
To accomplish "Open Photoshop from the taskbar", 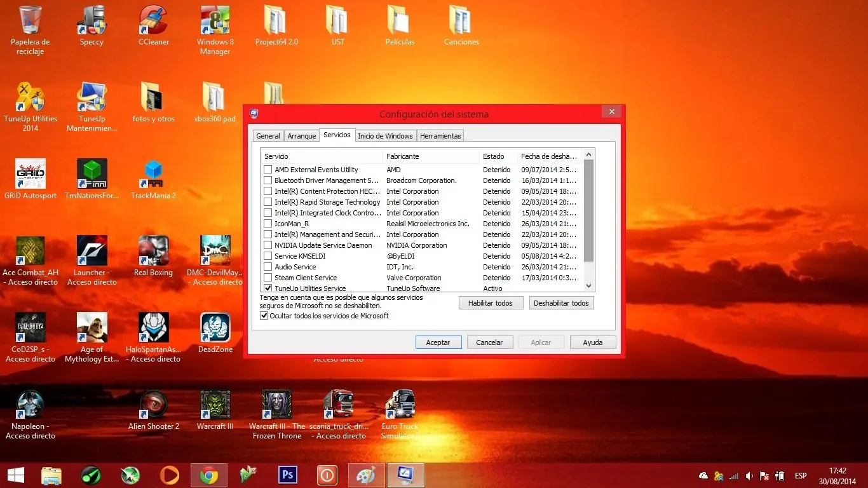I will click(288, 475).
